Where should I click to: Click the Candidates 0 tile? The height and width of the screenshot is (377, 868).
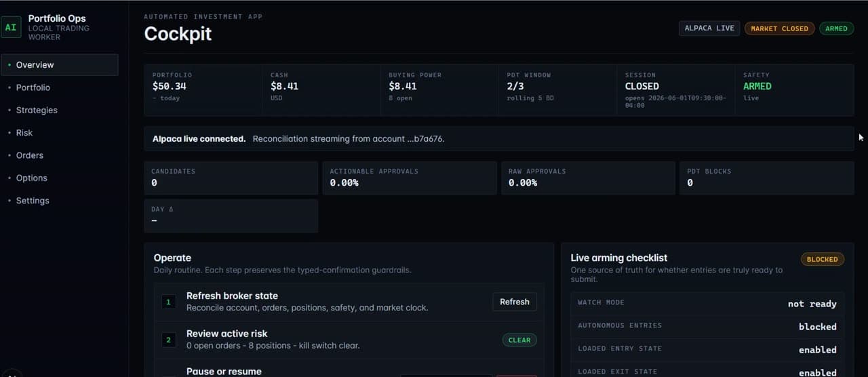tap(231, 178)
